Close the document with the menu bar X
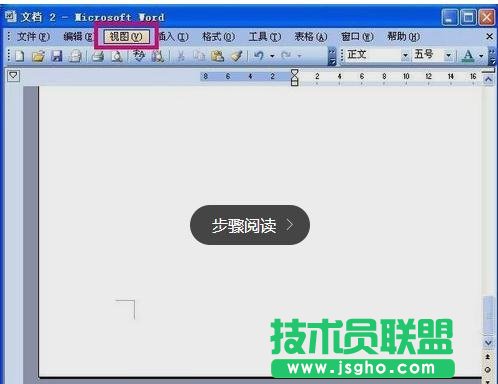498x384 pixels. coord(489,36)
